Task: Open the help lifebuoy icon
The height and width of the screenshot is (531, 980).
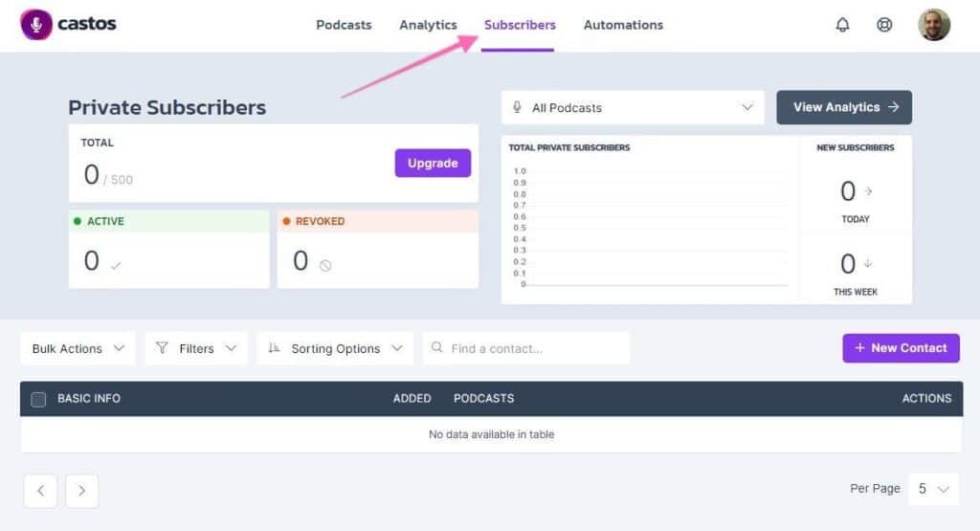Action: click(884, 25)
